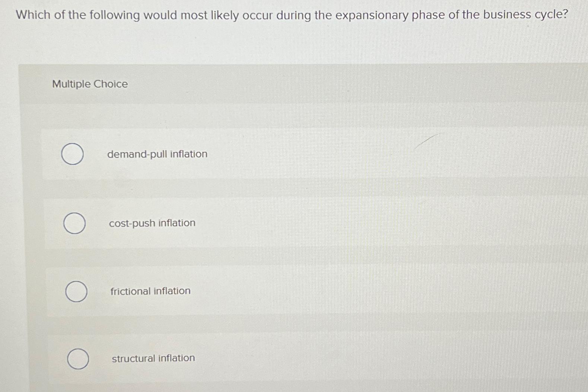
Task: Click the frictional inflation answer text
Action: coord(150,291)
